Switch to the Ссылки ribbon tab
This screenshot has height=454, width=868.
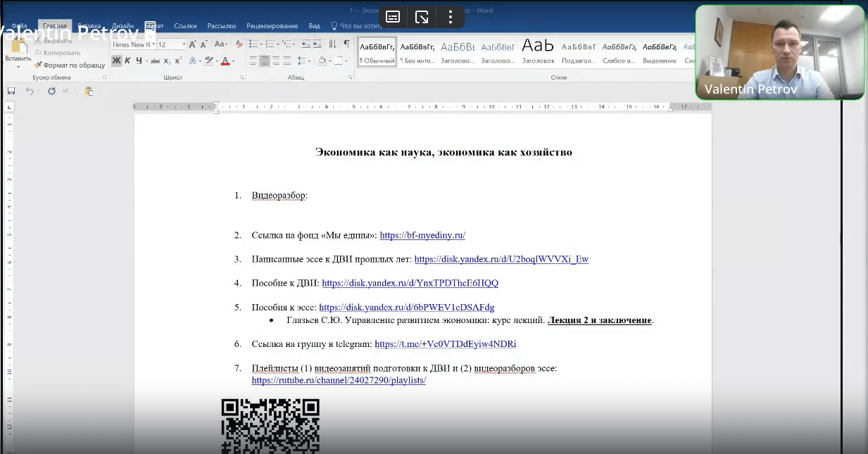pyautogui.click(x=185, y=26)
